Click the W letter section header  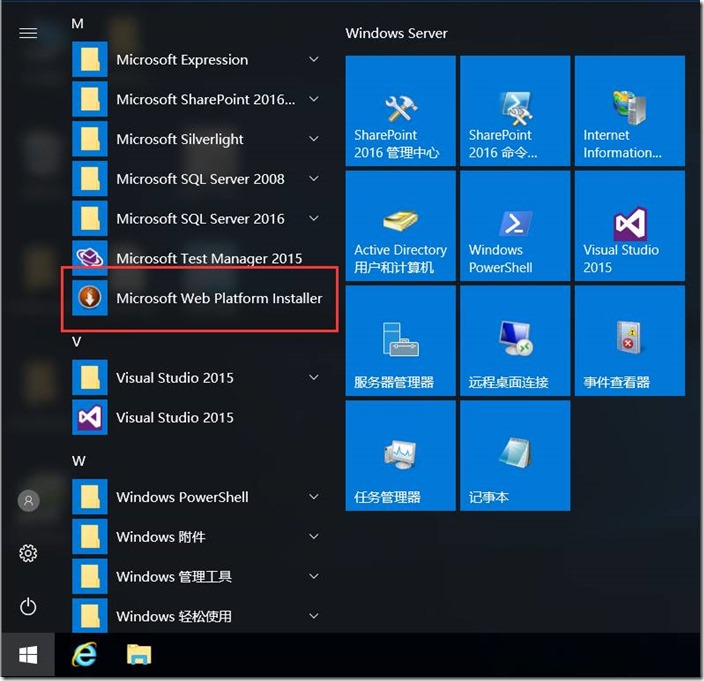79,461
